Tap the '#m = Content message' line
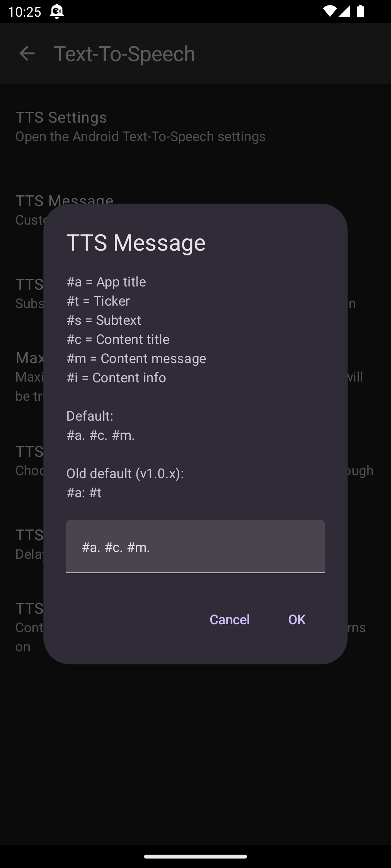Screen dimensions: 391x868 [x=136, y=358]
